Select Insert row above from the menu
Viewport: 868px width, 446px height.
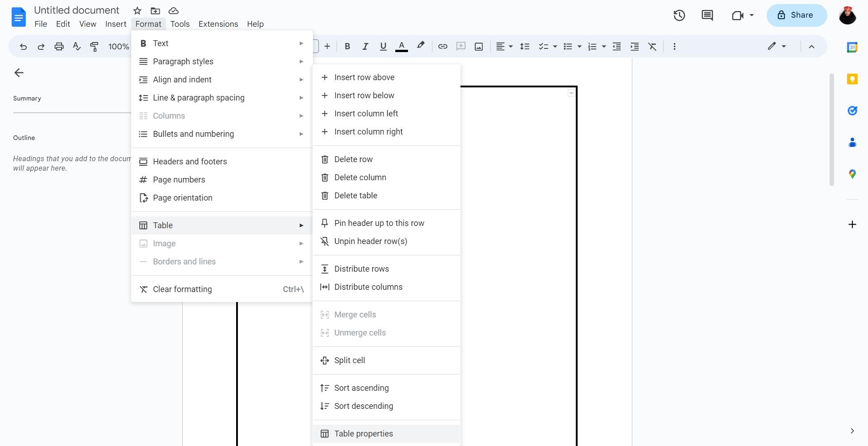(364, 77)
